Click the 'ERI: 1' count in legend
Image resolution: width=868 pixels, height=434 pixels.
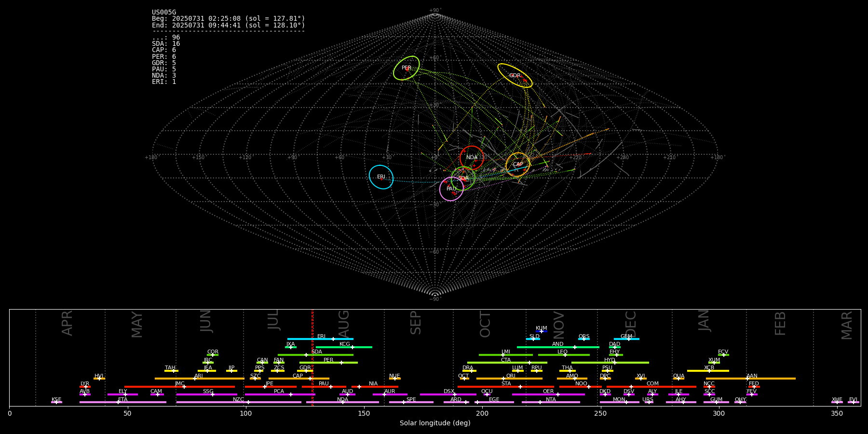click(x=164, y=82)
